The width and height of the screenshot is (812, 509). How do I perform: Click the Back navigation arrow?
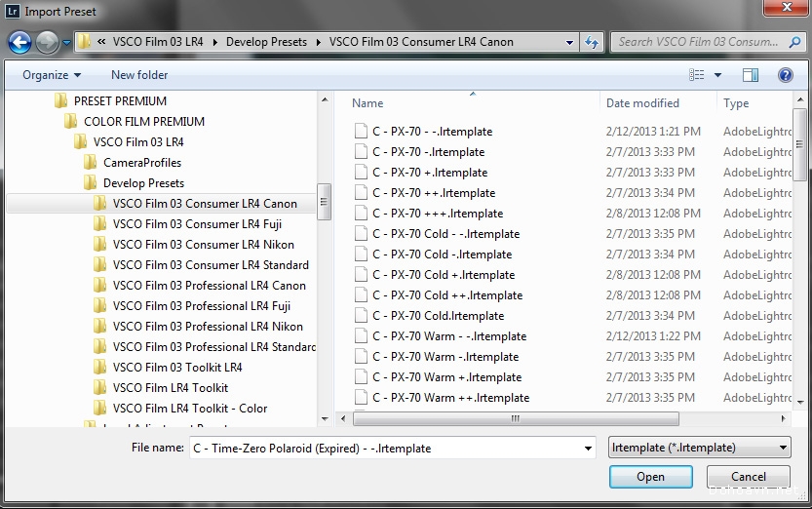(19, 42)
